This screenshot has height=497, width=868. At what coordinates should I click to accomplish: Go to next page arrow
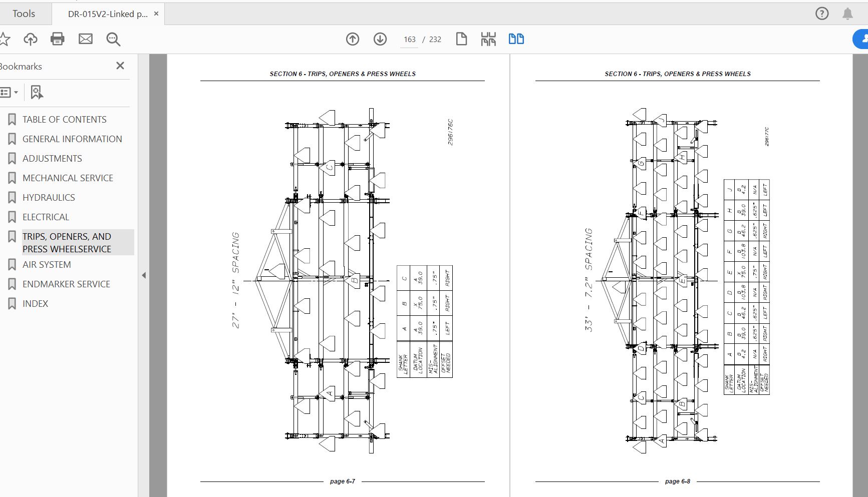click(x=380, y=39)
